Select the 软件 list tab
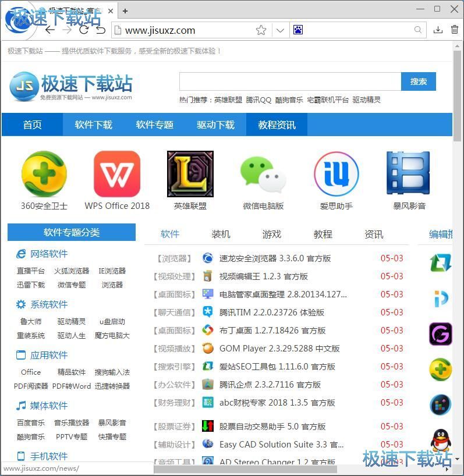The image size is (464, 476). click(x=170, y=234)
